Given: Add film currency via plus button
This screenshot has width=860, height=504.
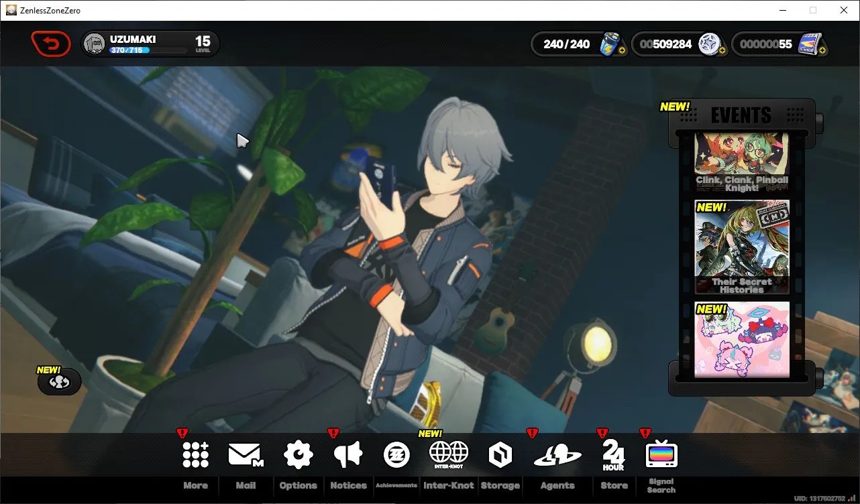Looking at the screenshot, I should coord(822,50).
